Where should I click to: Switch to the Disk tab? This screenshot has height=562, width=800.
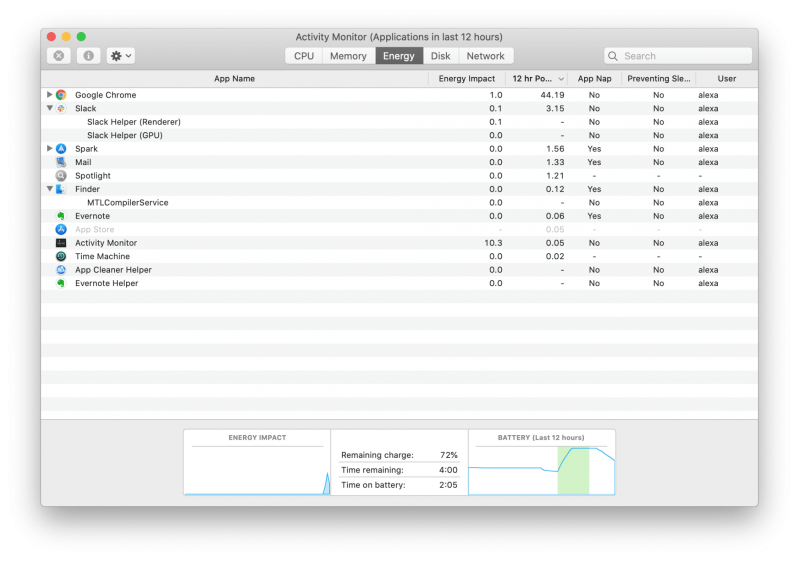pyautogui.click(x=440, y=56)
